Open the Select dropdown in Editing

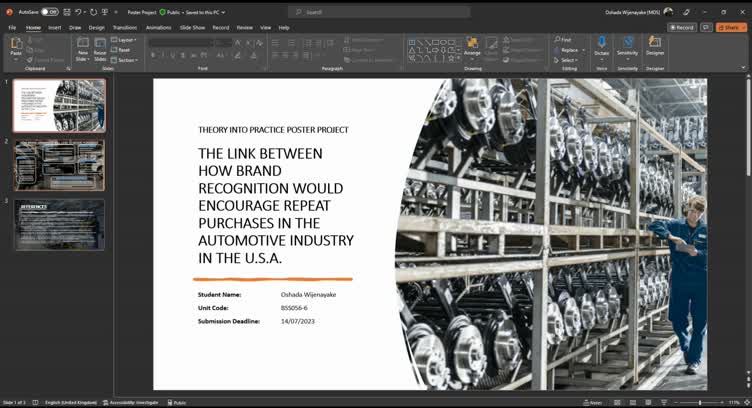point(566,60)
